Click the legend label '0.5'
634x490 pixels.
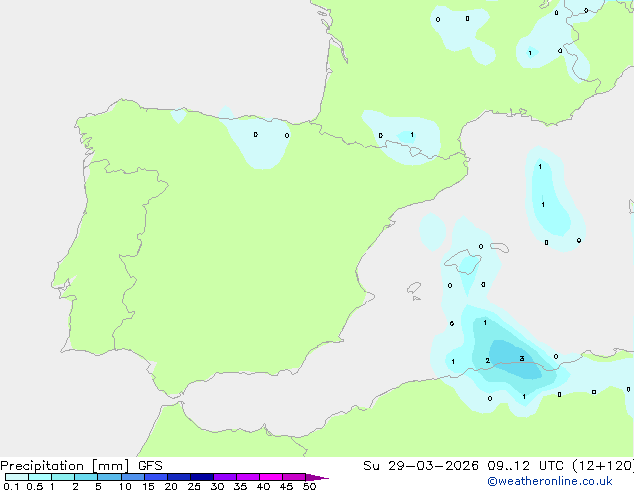pos(35,486)
